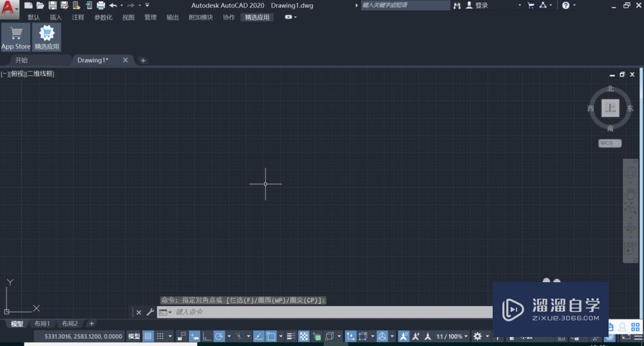Open the AutoCAD application menu logo button
644x346 pixels.
[x=9, y=8]
